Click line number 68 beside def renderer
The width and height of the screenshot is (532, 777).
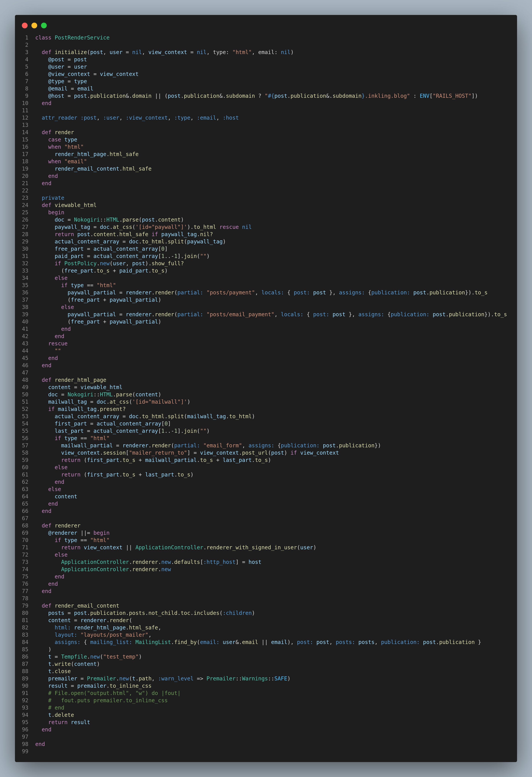[x=25, y=526]
